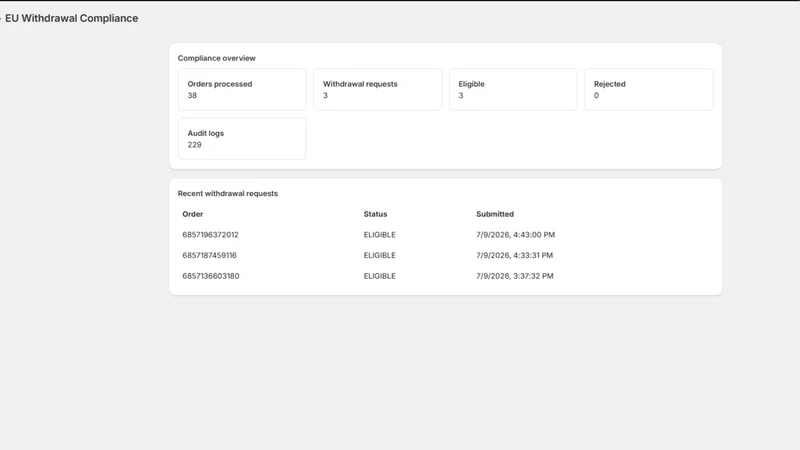
Task: Open the Audit logs card
Action: pos(242,139)
